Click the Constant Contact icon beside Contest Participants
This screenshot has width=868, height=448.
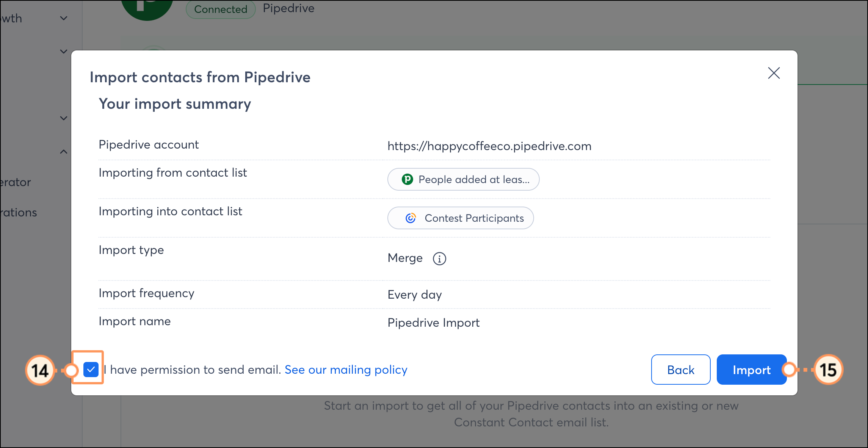[x=410, y=218]
